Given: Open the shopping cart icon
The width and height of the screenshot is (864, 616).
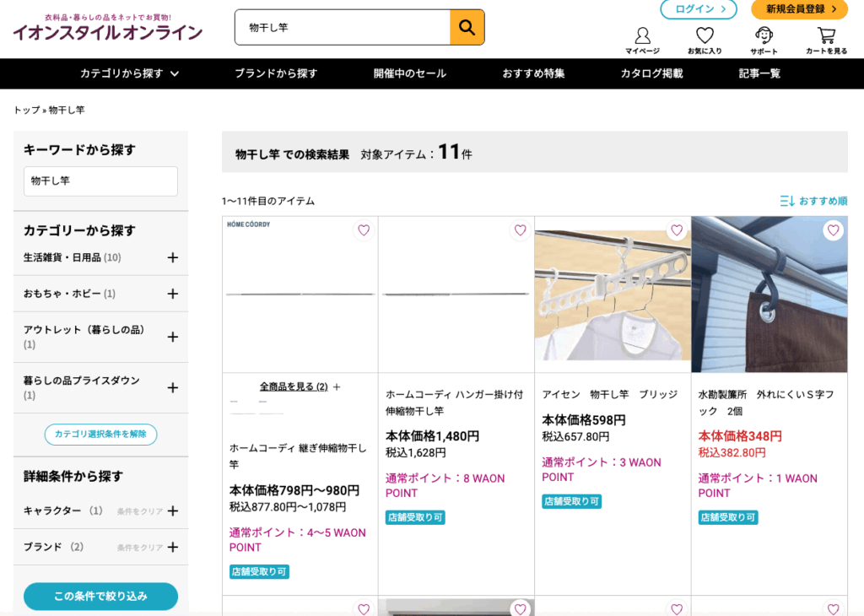Looking at the screenshot, I should click(x=826, y=35).
